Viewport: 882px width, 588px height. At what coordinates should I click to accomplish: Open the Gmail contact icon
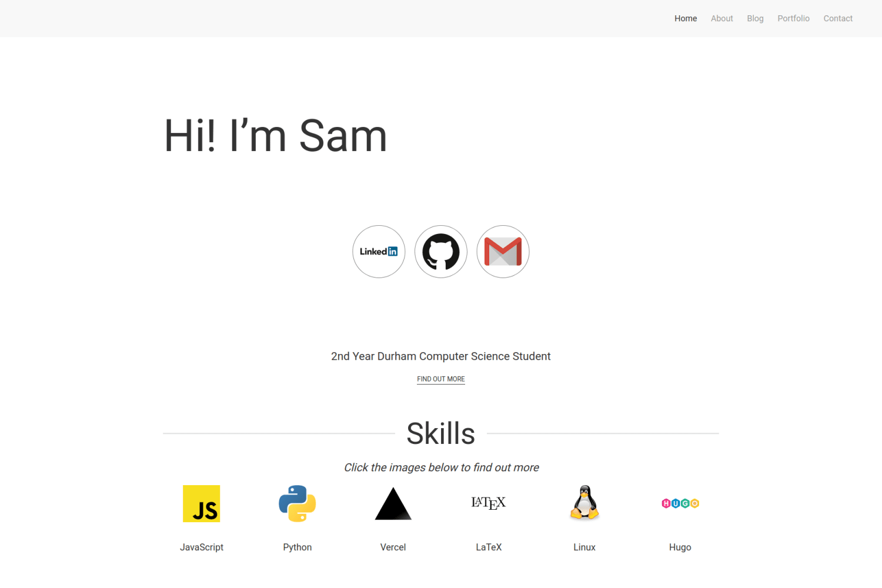[x=503, y=251]
